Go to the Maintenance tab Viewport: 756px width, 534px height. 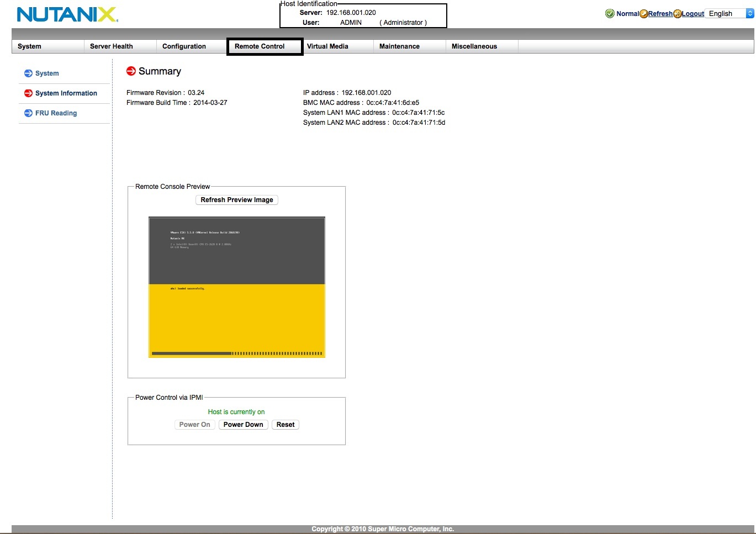399,46
